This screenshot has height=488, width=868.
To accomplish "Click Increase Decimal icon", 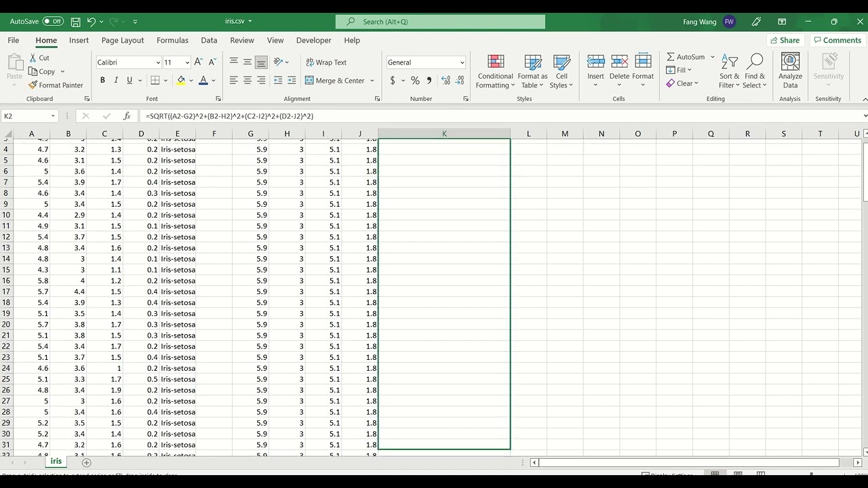I will [x=446, y=81].
